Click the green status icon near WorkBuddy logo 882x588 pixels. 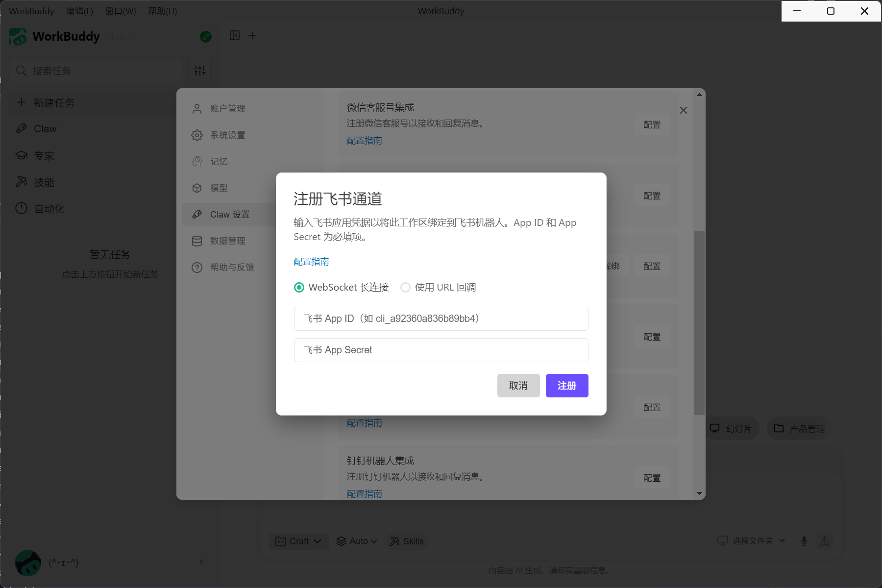click(x=206, y=37)
